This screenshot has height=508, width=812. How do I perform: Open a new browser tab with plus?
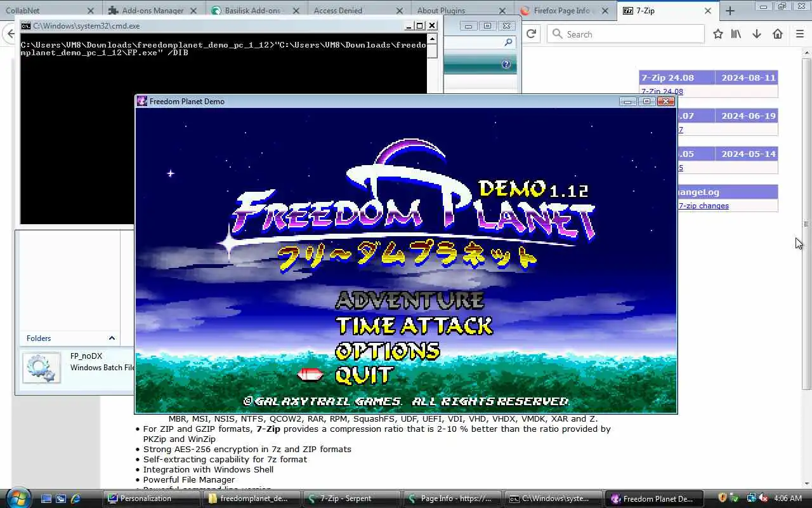(x=730, y=11)
